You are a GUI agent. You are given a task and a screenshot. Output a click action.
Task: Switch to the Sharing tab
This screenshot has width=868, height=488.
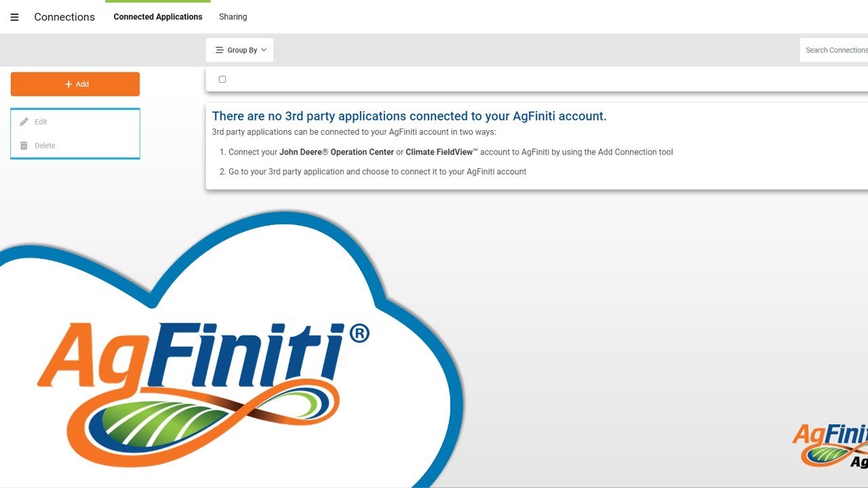tap(233, 17)
